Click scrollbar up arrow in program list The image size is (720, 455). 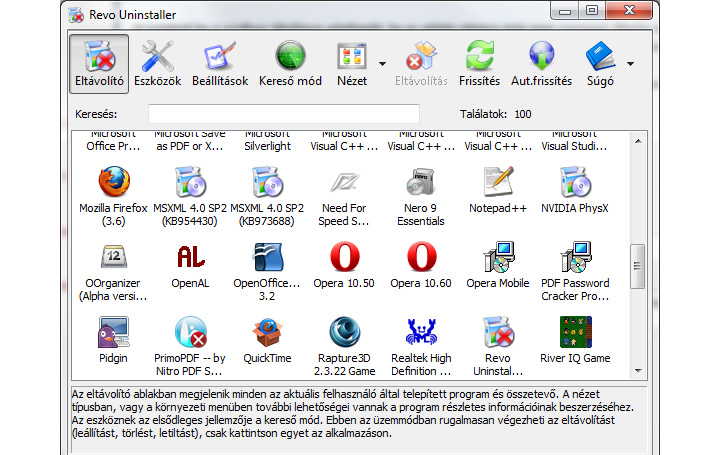[x=637, y=136]
